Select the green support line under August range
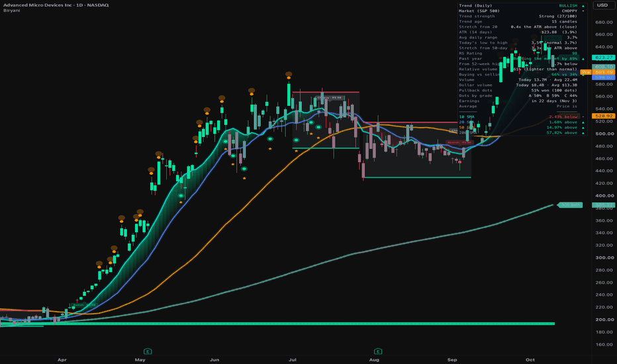This screenshot has height=364, width=617. coord(417,177)
